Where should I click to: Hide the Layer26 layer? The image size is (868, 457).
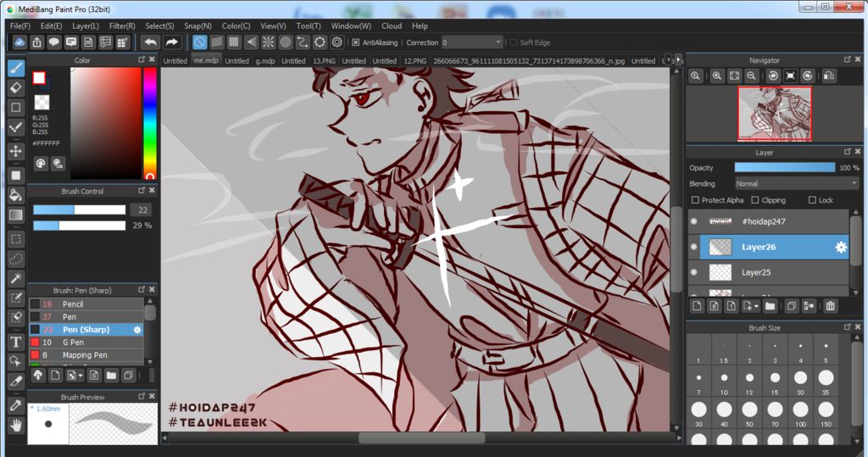pos(694,247)
